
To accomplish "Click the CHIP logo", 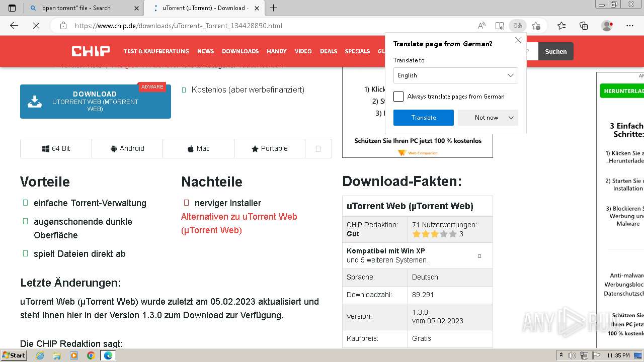I will (91, 51).
